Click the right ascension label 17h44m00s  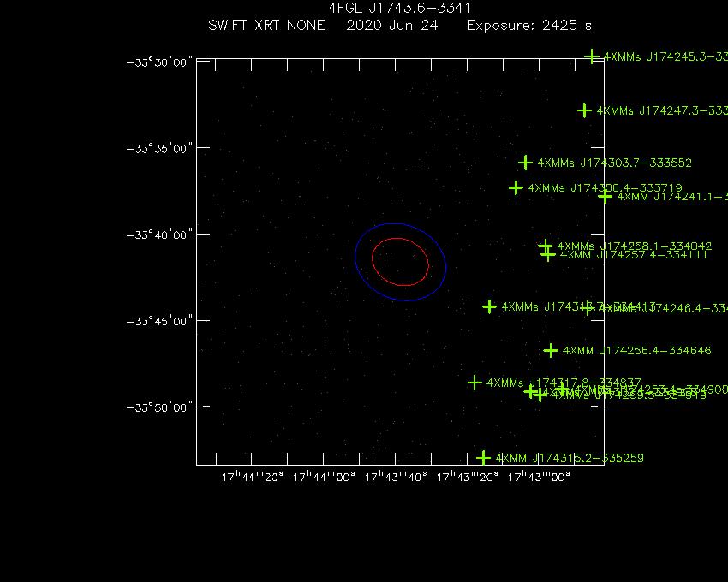(x=324, y=477)
